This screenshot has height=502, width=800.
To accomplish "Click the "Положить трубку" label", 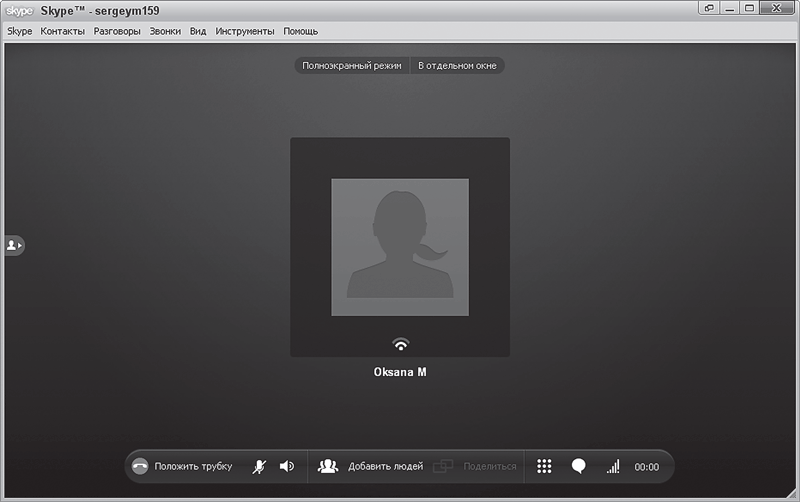I will [x=193, y=466].
